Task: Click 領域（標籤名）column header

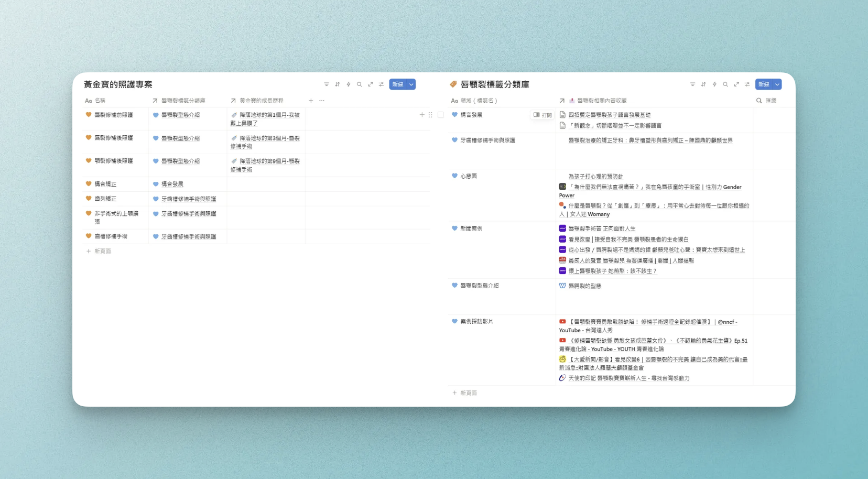Action: coord(479,101)
